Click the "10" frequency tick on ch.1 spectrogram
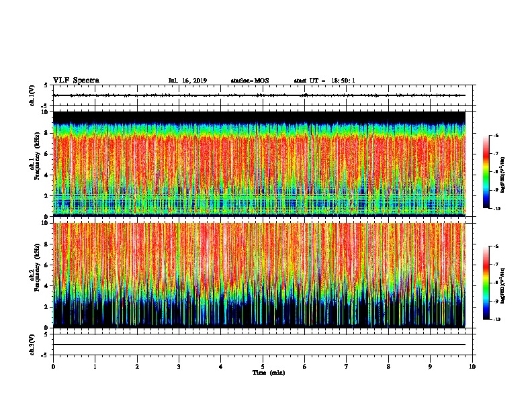The width and height of the screenshot is (532, 411). coord(44,112)
